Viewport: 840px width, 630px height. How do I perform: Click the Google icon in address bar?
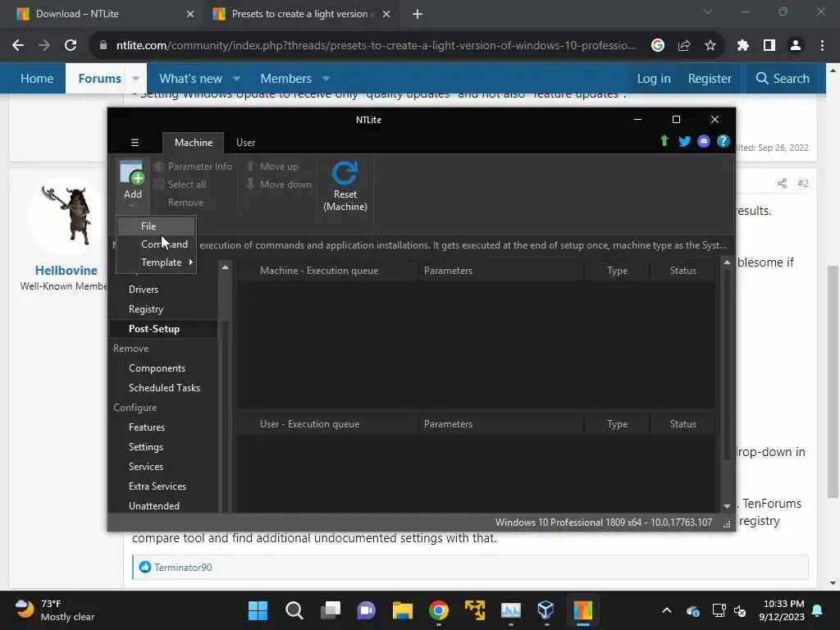pos(657,46)
